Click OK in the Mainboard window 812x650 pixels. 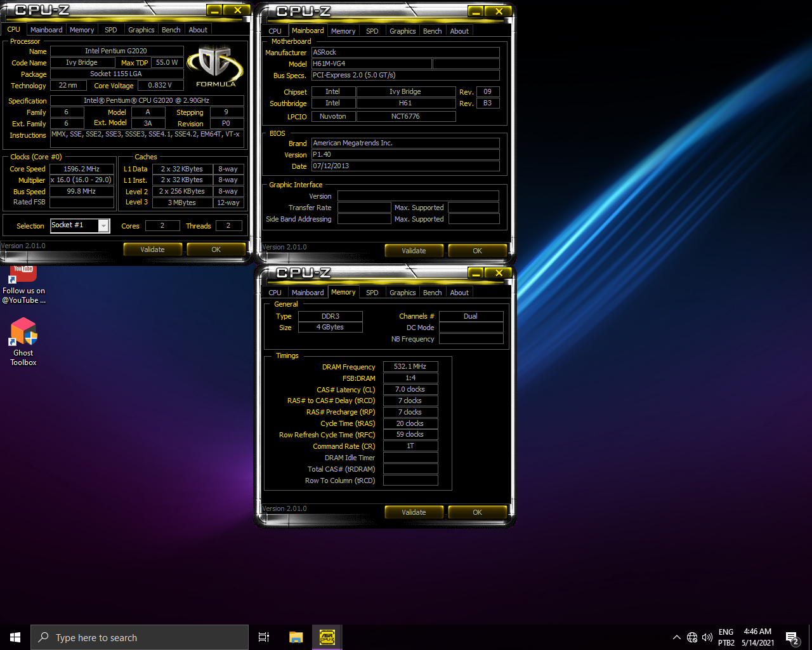pyautogui.click(x=478, y=251)
